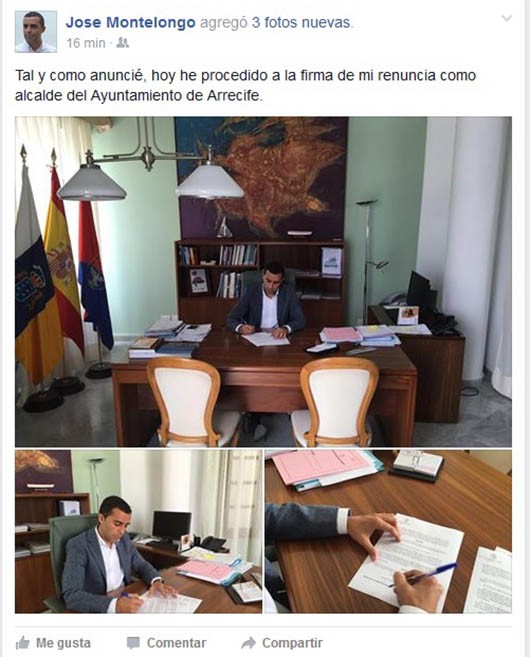530x657 pixels.
Task: Open Jose Montelongo's profile picture
Action: pos(36,32)
